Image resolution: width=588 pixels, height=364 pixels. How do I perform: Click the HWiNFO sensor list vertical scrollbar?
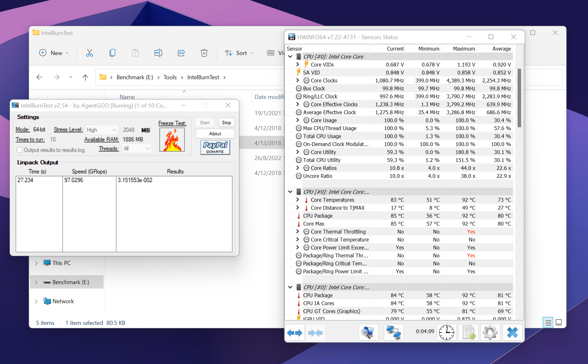point(519,99)
